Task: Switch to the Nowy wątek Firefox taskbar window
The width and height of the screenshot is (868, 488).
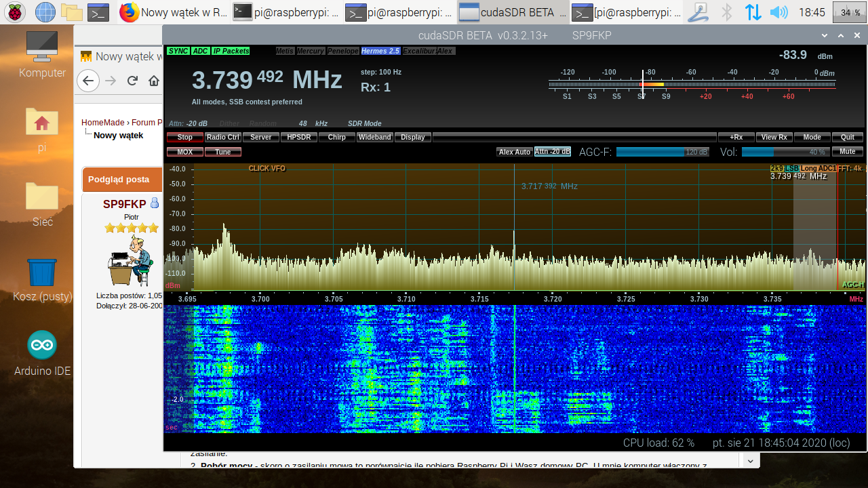Action: click(174, 12)
